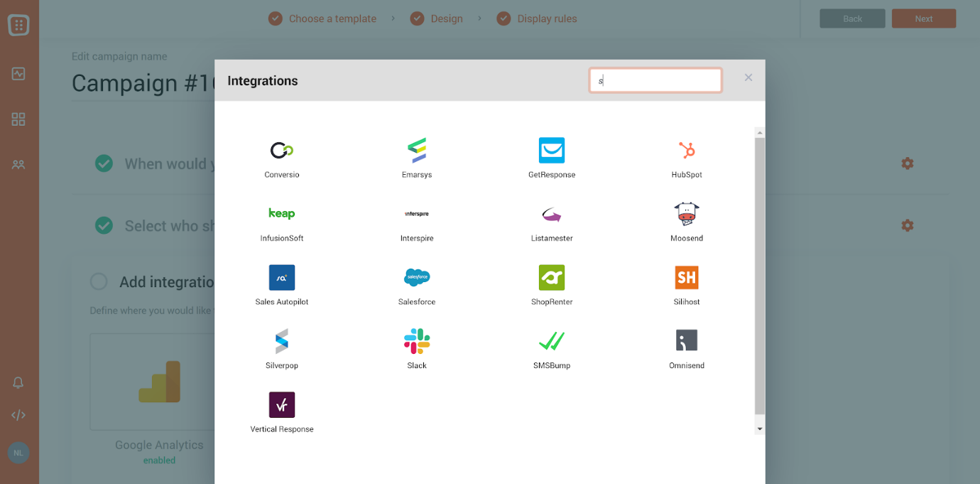
Task: Open the app home logo in sidebar
Action: click(19, 26)
